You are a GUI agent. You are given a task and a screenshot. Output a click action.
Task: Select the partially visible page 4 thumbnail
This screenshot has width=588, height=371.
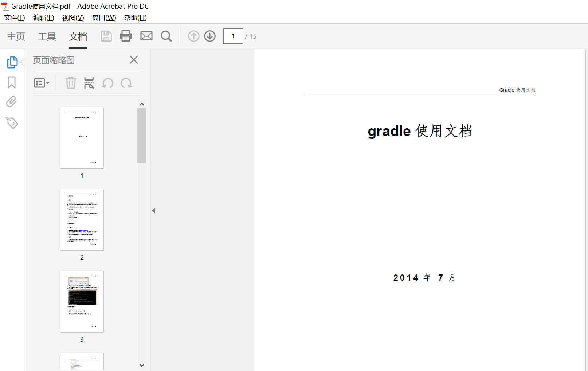(x=82, y=362)
